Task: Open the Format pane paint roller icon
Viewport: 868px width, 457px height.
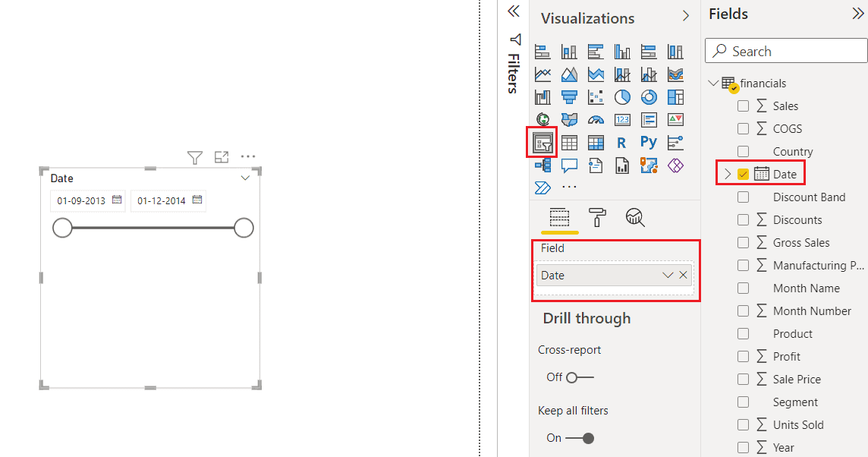Action: click(x=596, y=218)
